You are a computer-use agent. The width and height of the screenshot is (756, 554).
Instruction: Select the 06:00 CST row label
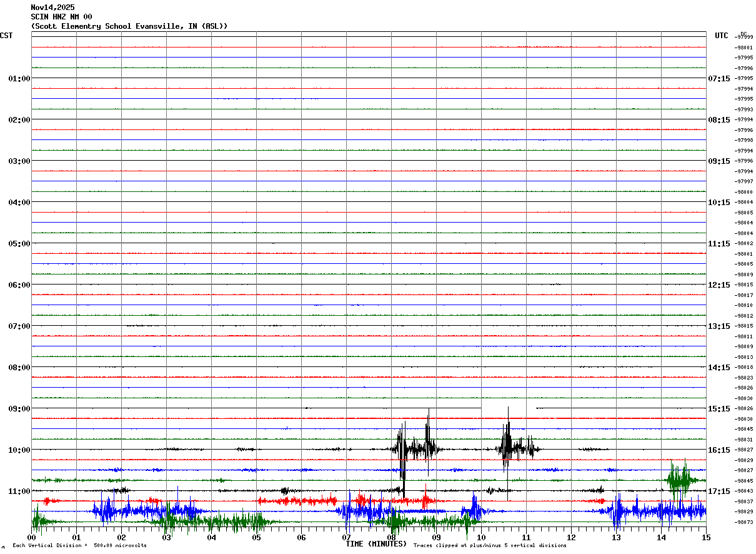(19, 285)
